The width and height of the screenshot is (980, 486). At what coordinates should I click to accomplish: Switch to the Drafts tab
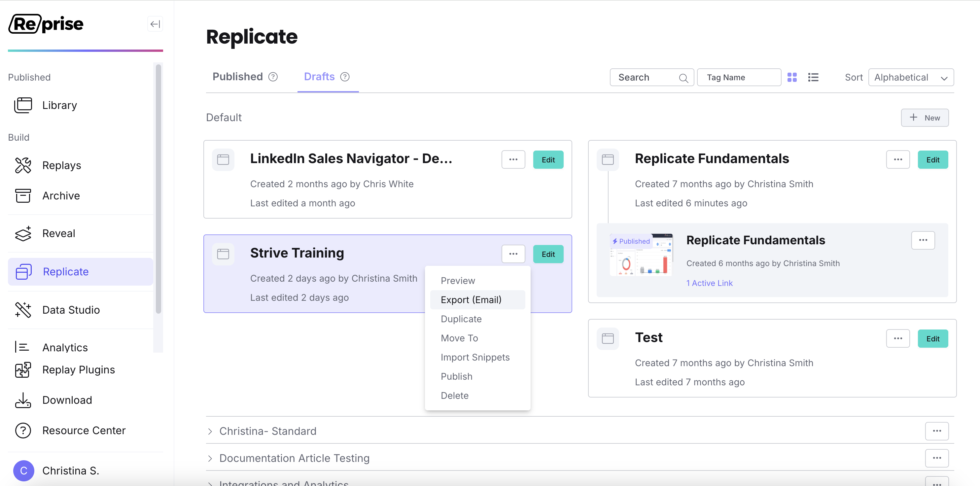click(x=319, y=77)
